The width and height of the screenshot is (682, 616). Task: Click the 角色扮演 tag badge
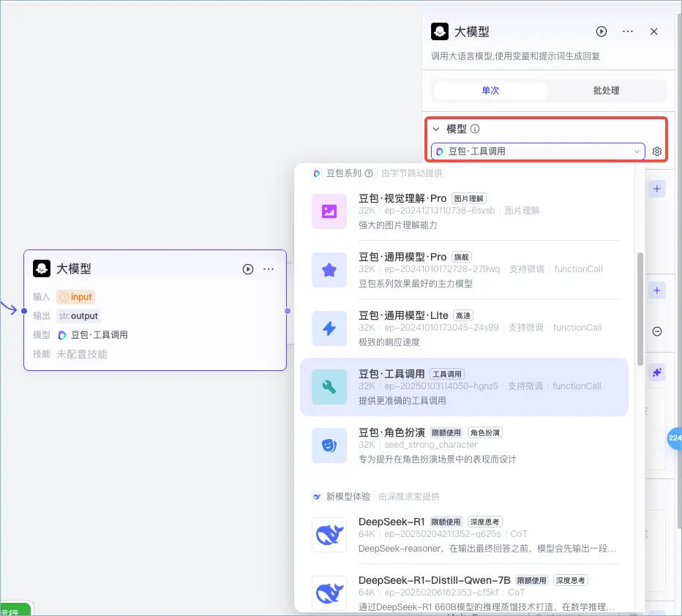485,432
